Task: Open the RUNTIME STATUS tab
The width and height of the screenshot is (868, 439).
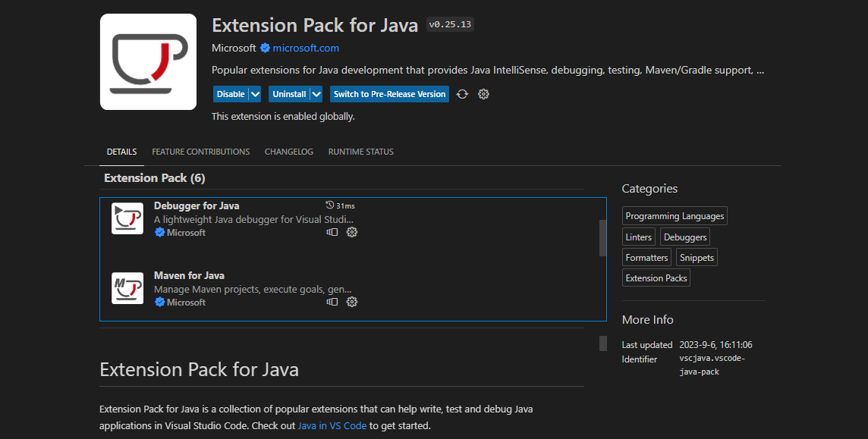Action: point(360,151)
